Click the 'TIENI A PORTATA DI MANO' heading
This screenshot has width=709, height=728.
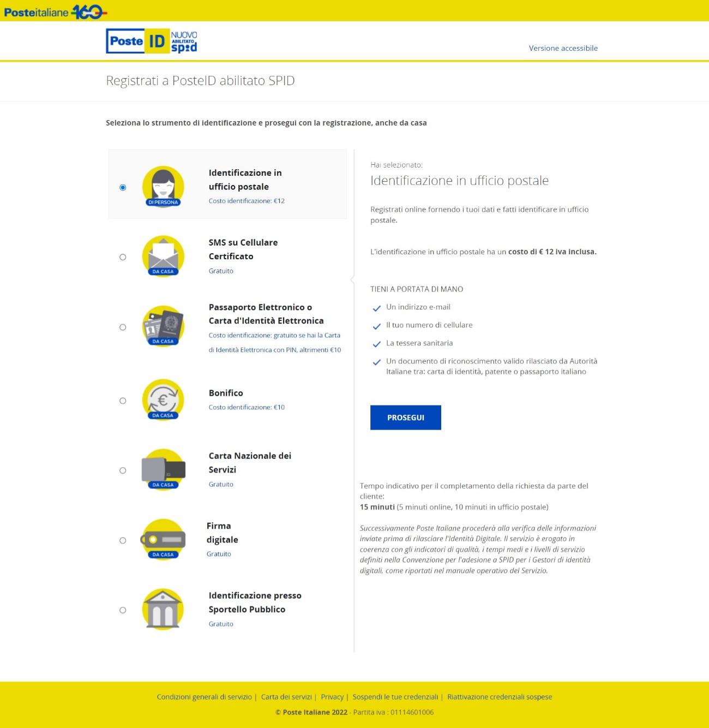pos(417,289)
